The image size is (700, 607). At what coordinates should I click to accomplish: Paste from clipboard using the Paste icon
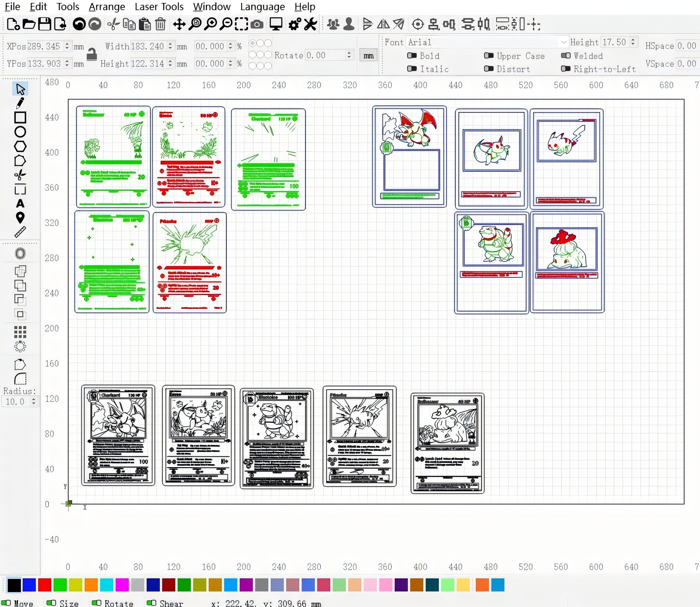click(x=145, y=24)
